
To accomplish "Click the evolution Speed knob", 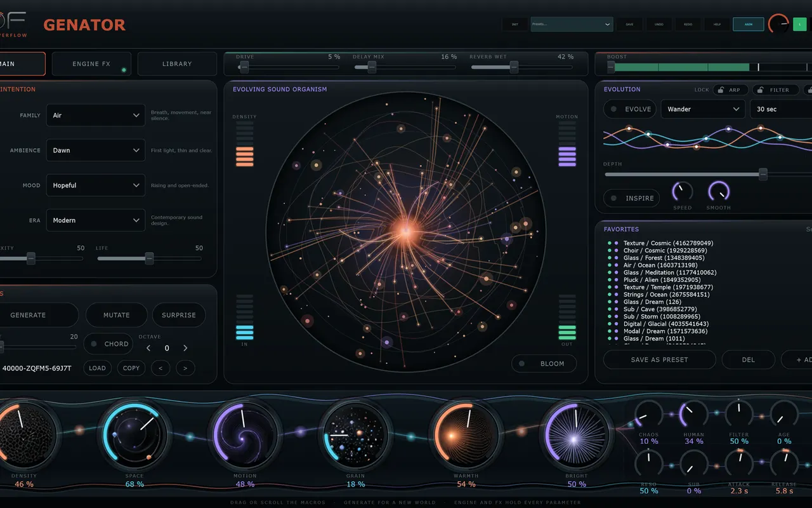I will click(x=682, y=192).
